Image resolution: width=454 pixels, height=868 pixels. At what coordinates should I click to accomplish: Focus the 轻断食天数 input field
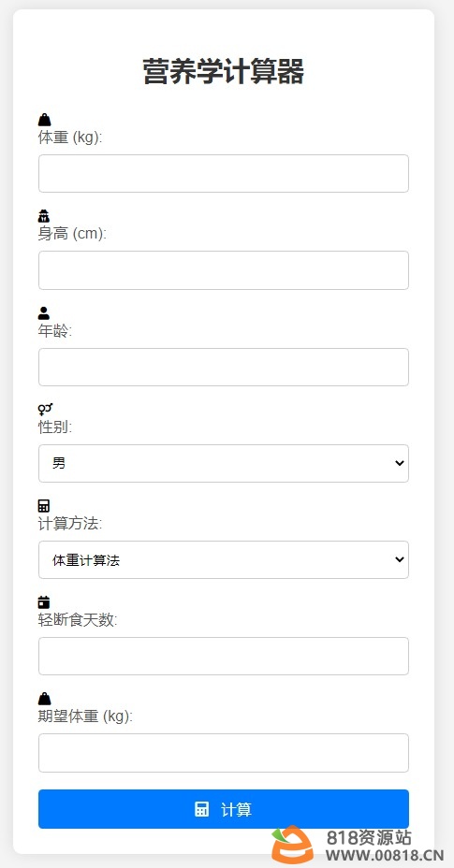(x=224, y=656)
